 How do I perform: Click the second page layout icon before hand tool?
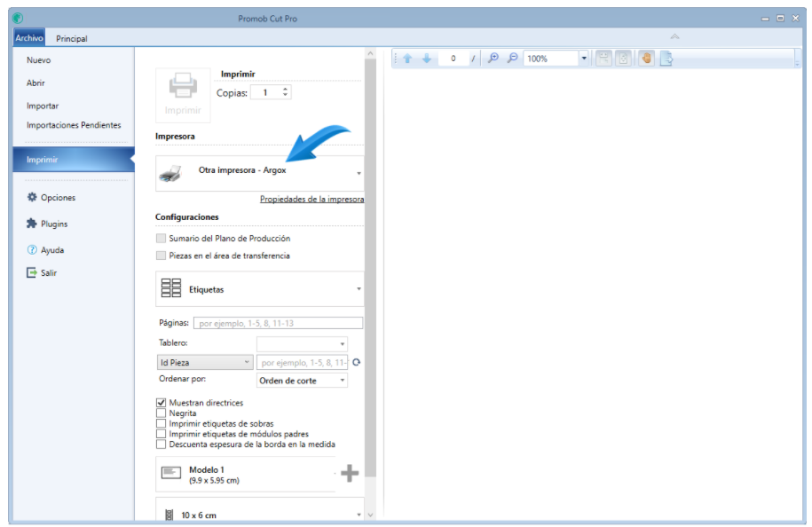(x=624, y=58)
